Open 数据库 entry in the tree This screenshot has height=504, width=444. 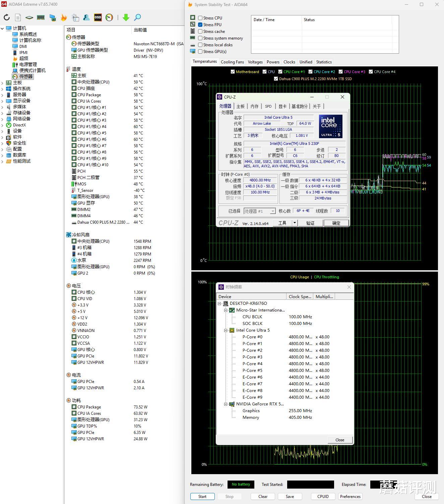[x=19, y=155]
